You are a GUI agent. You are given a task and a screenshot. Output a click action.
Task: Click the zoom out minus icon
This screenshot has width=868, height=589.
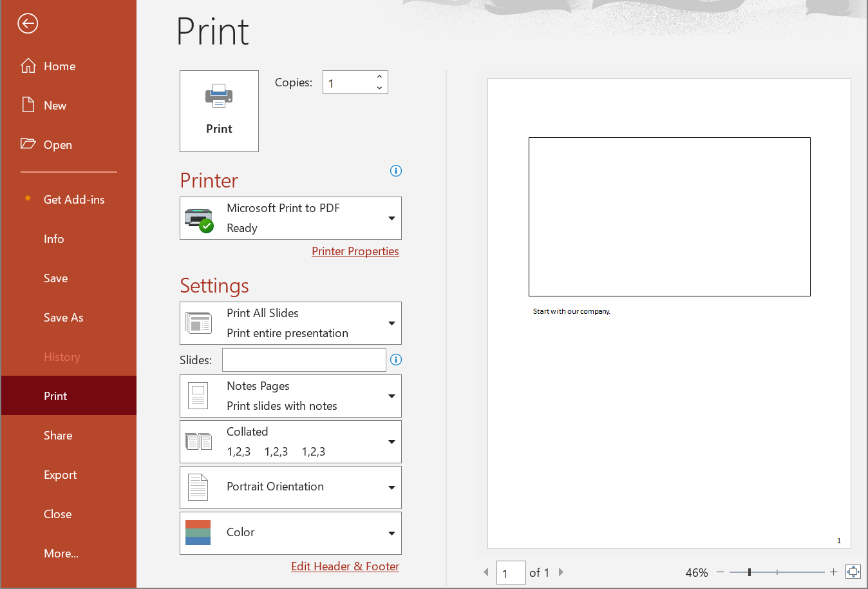point(721,572)
